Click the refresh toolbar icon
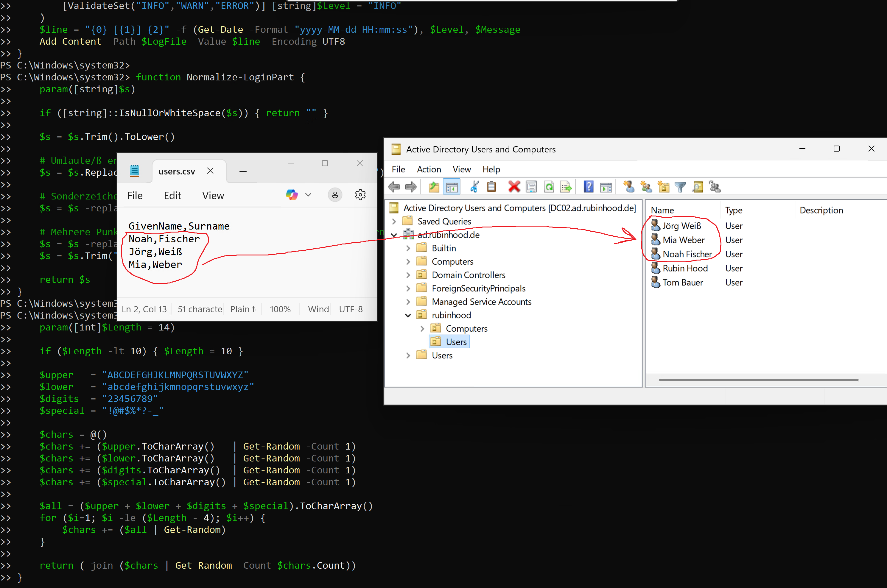Viewport: 887px width, 588px height. (x=549, y=187)
